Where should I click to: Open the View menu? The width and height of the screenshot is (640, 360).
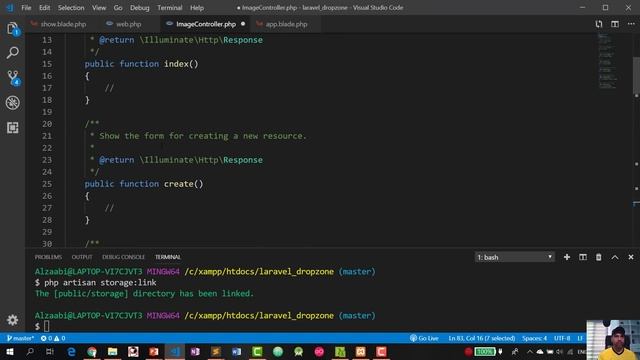pos(99,8)
